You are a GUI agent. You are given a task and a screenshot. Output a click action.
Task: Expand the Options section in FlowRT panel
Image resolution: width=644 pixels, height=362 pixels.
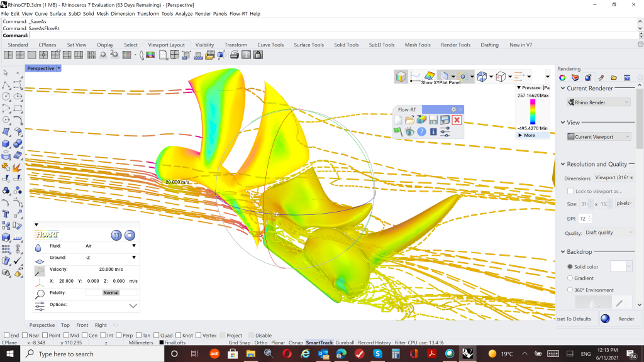(131, 305)
